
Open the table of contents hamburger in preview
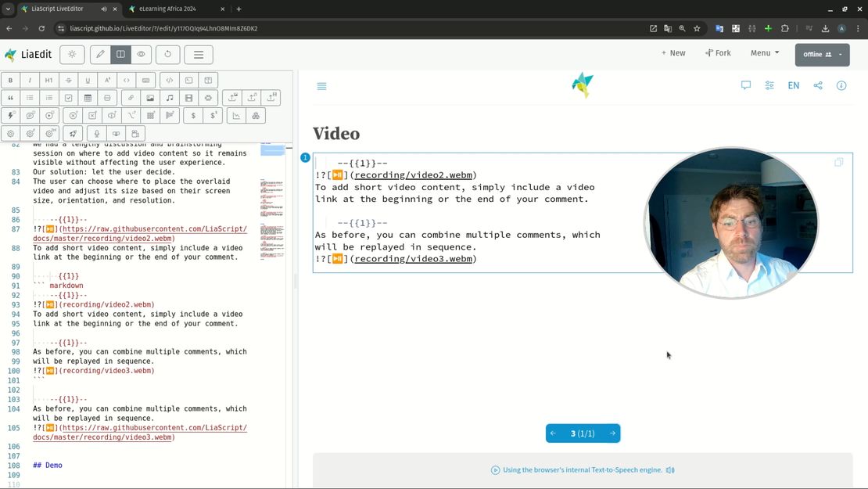pyautogui.click(x=321, y=86)
